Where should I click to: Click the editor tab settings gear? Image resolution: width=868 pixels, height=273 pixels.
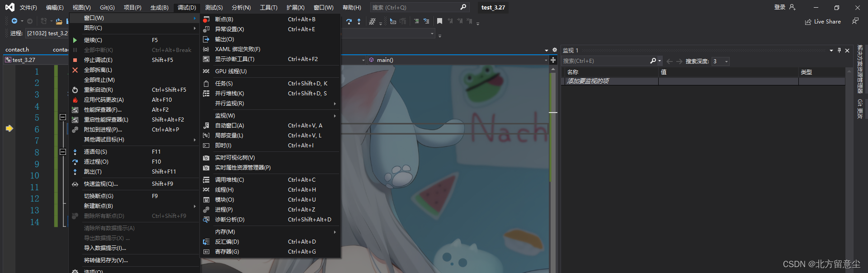pyautogui.click(x=555, y=50)
